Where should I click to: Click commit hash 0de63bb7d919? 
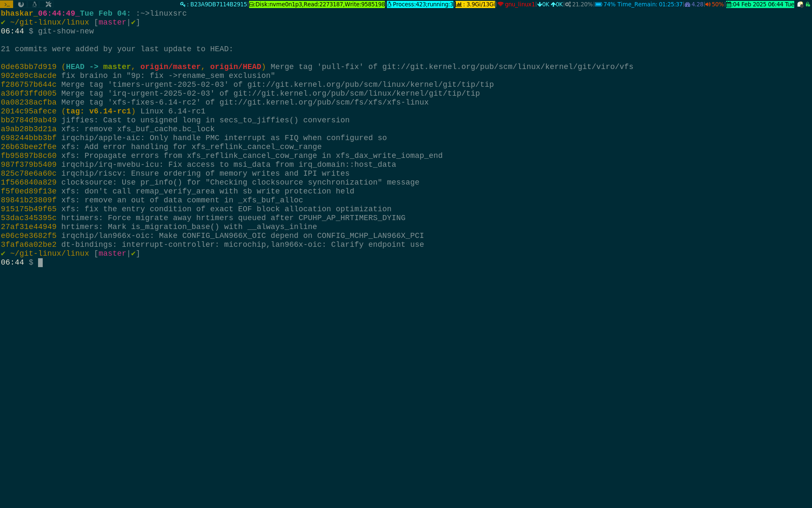click(29, 67)
